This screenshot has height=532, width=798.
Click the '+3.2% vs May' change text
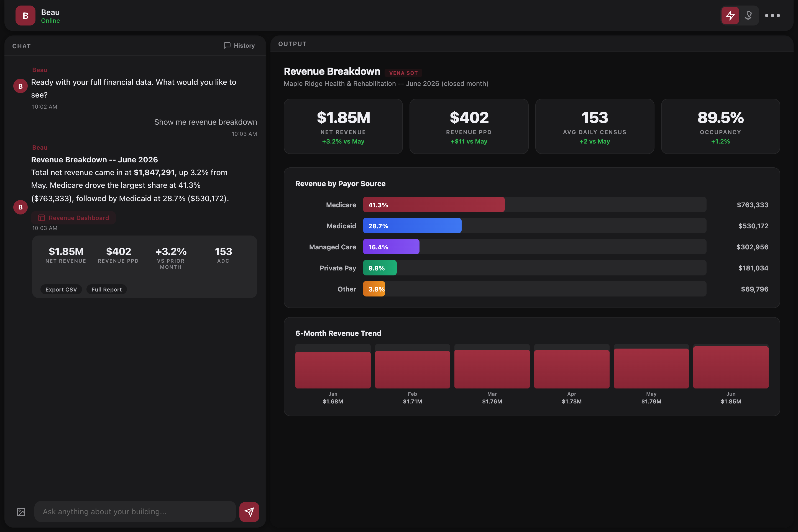coord(343,142)
